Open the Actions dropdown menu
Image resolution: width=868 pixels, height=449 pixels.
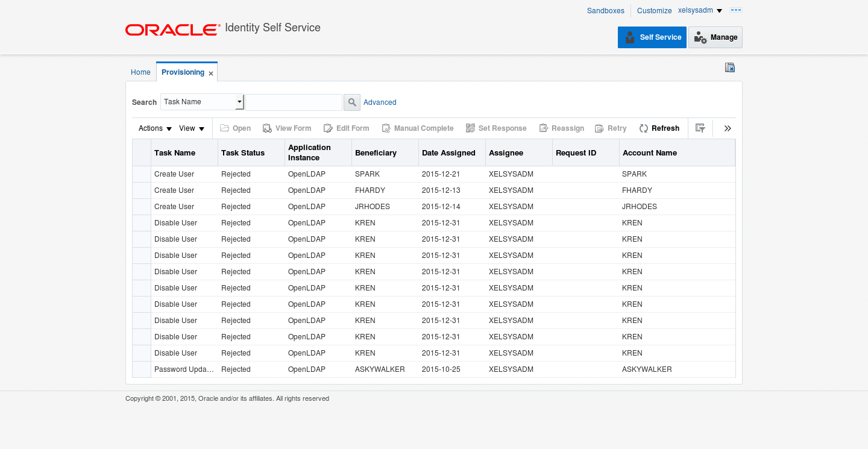coord(154,128)
